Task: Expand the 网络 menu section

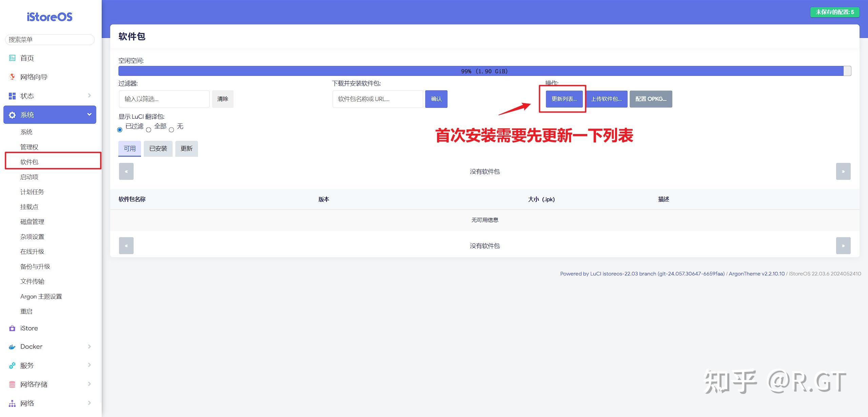Action: [89, 403]
